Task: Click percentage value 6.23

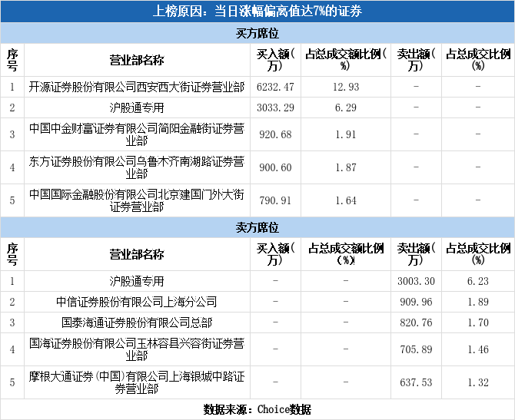Action: (478, 281)
